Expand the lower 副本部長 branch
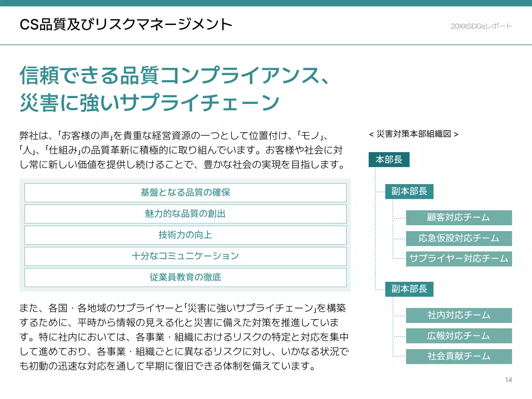Image resolution: width=532 pixels, height=399 pixels. click(409, 289)
